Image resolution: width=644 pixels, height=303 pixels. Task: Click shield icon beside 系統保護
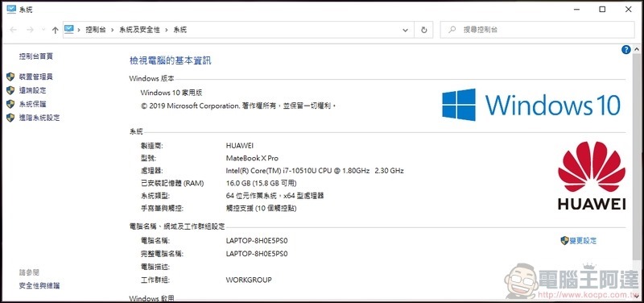10,104
